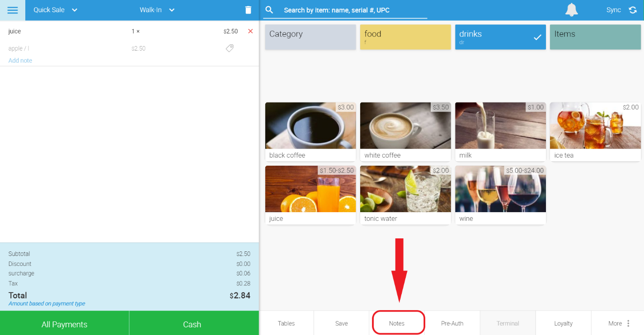Click the $5.00-$24.00 wine price tag

[525, 171]
